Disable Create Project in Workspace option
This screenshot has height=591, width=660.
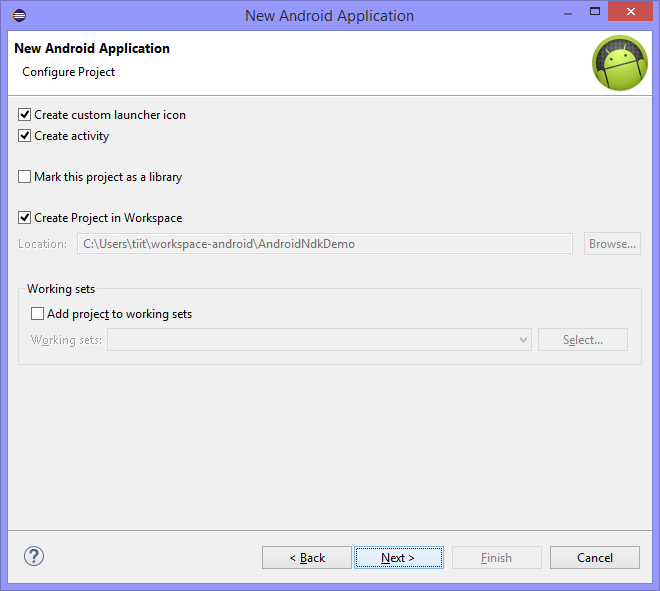point(25,218)
